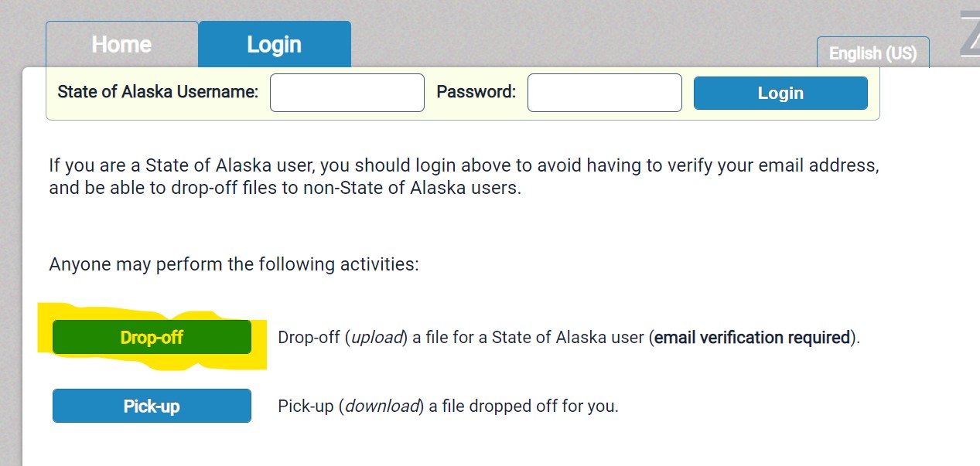Open the Home tab
This screenshot has width=980, height=466.
(121, 45)
